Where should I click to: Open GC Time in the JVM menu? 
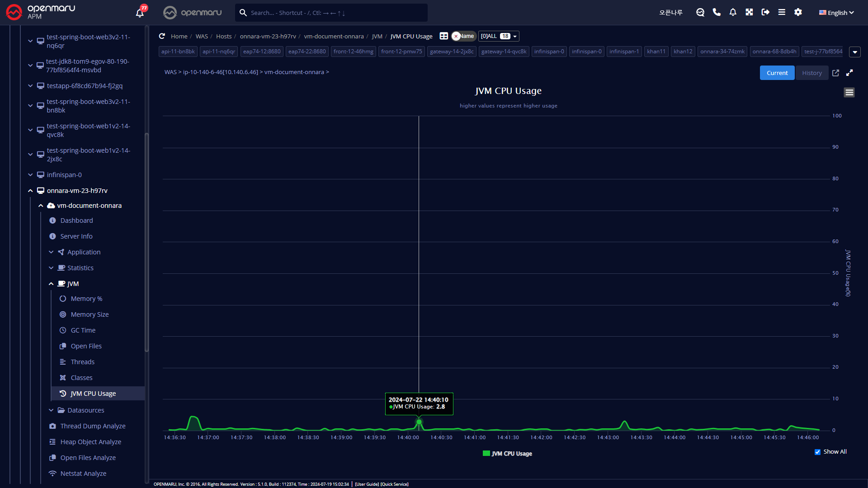tap(83, 330)
